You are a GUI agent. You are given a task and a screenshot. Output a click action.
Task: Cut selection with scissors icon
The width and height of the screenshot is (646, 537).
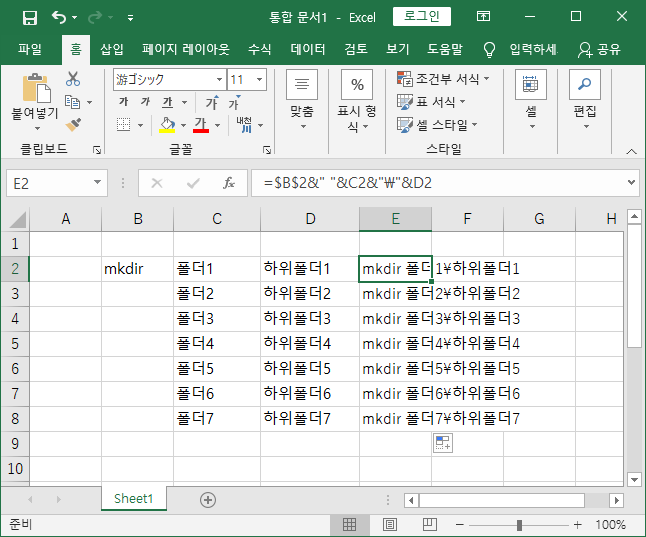click(73, 79)
